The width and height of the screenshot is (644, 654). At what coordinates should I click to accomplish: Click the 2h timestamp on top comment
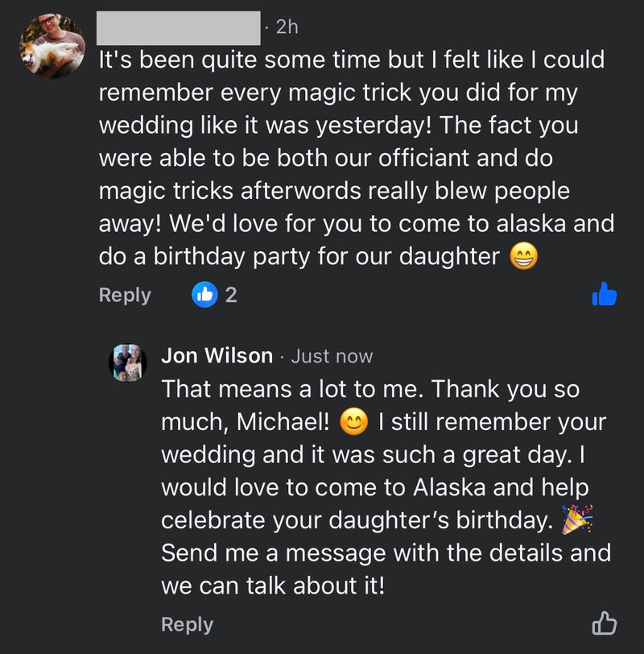point(287,27)
